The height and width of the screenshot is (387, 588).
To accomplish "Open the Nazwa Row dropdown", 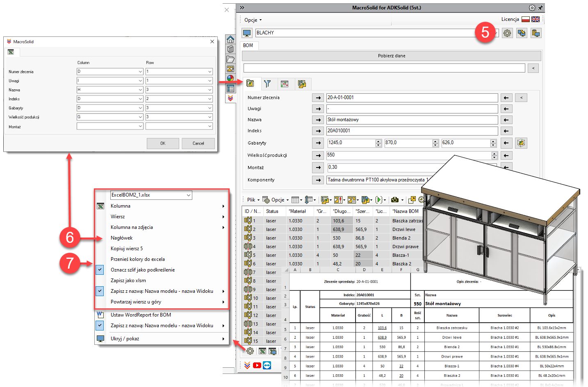I will click(210, 90).
